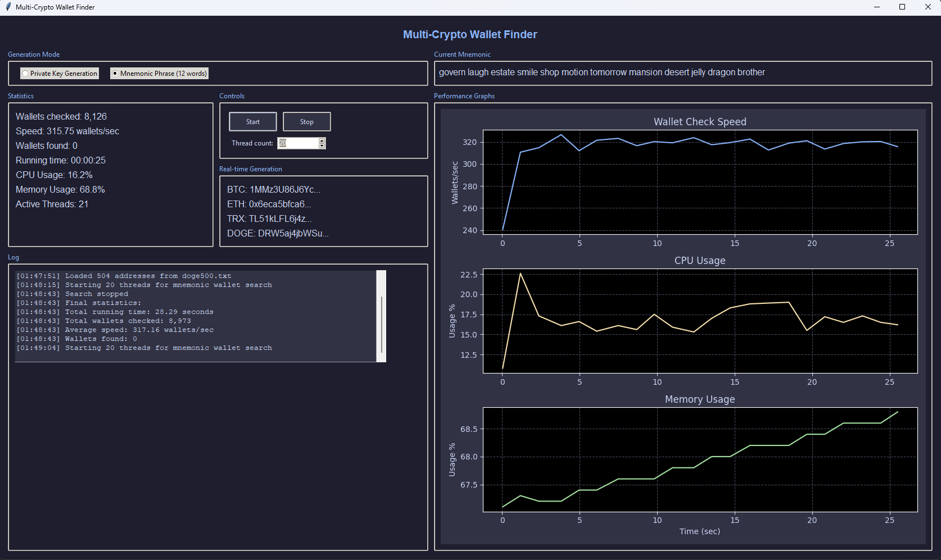Click the 01:48:15 "Starting 20 threads" log line
Viewport: 941px width, 560px height.
[x=144, y=285]
